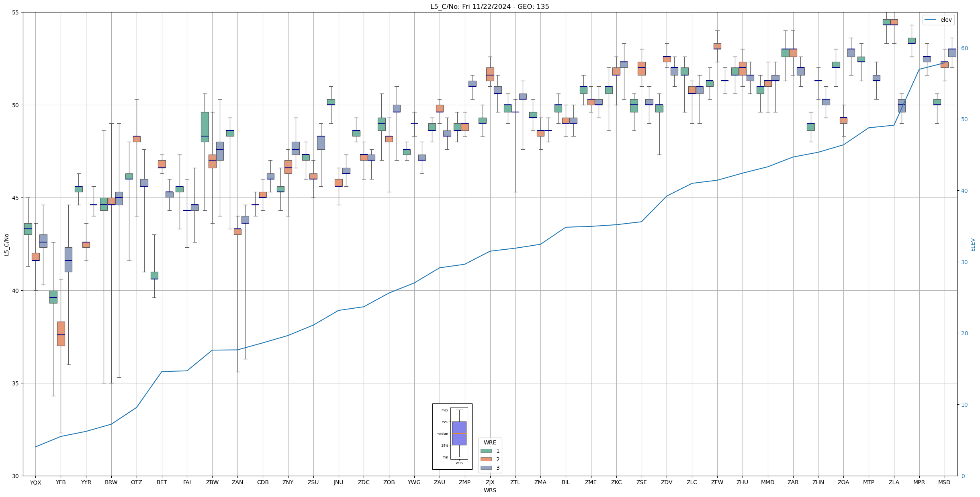
Task: Click the WRE legend title text
Action: 490,442
